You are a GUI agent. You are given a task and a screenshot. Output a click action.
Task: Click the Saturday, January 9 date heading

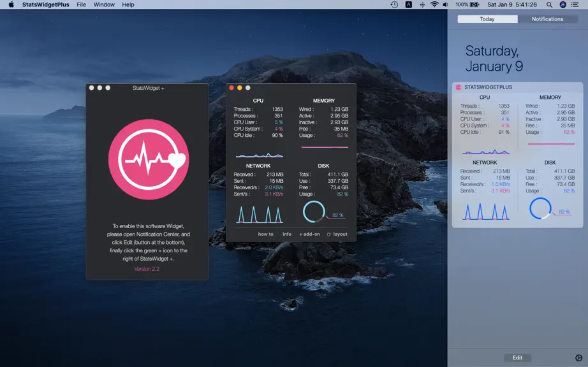tap(494, 59)
